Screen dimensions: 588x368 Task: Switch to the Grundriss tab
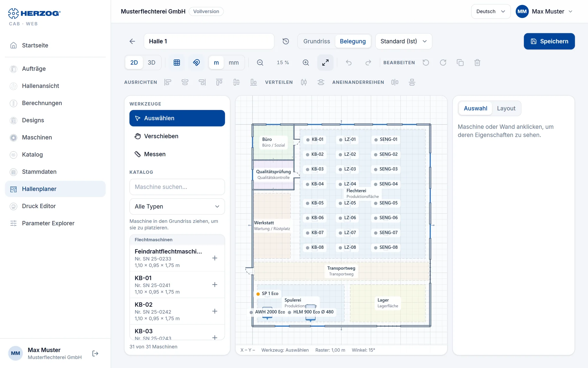317,41
